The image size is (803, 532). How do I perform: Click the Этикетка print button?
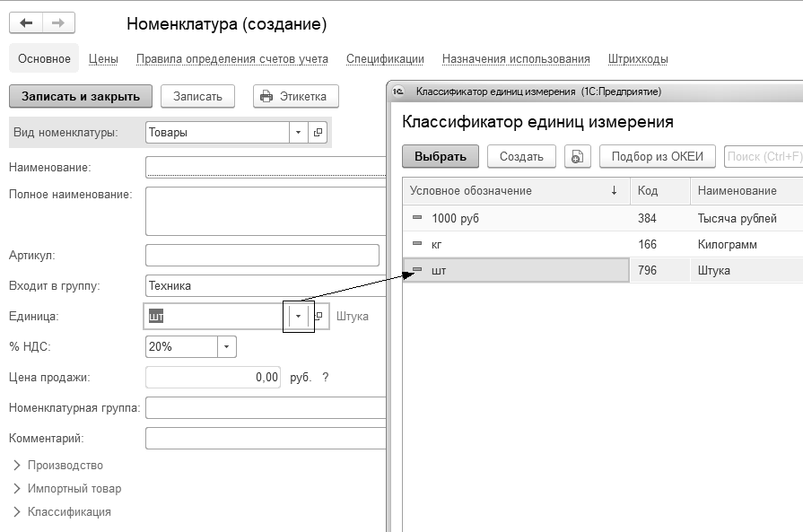(x=296, y=96)
